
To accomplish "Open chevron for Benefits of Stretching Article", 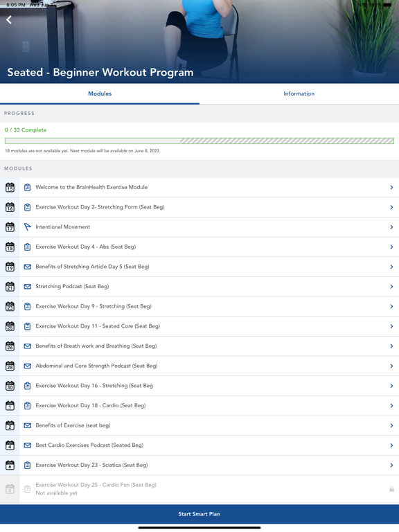I will click(x=391, y=267).
